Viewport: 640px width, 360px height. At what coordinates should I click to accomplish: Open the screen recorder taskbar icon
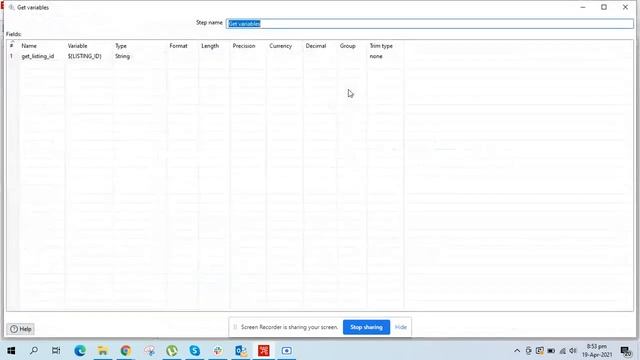click(287, 351)
